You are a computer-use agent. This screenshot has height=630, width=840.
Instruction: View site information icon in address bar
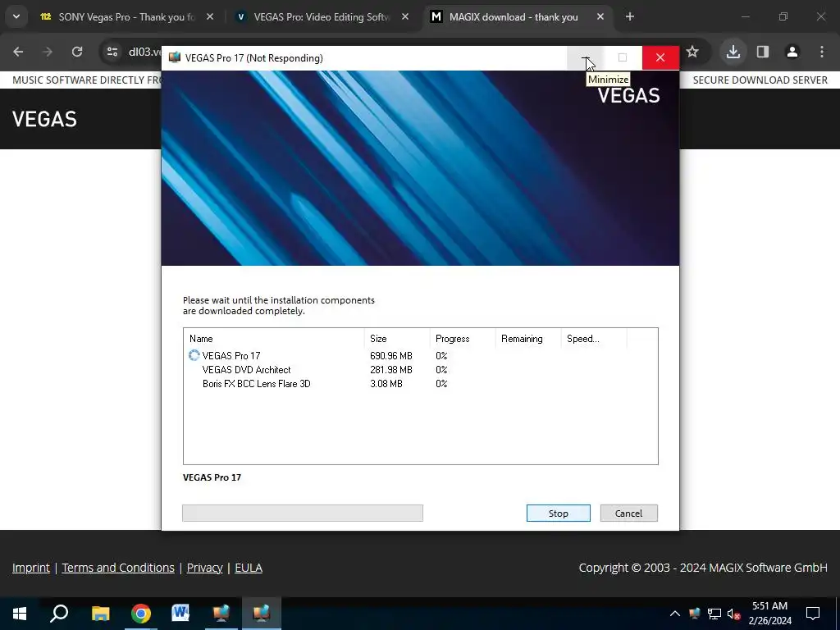pyautogui.click(x=112, y=52)
